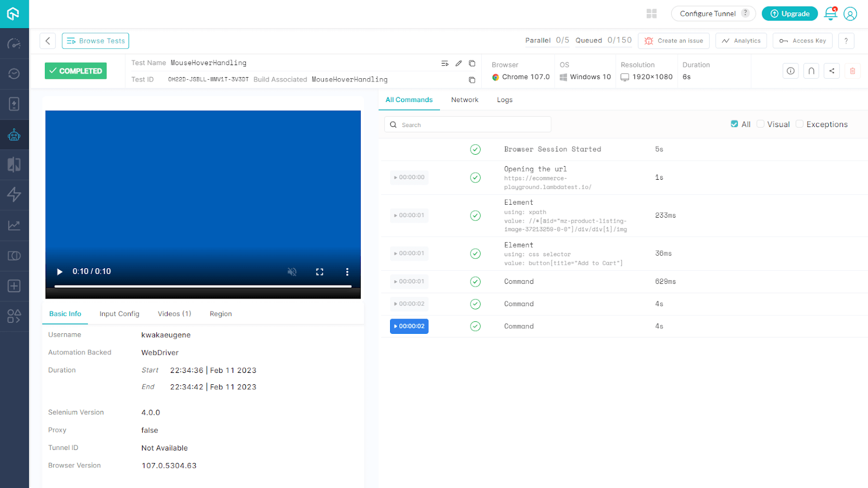Image resolution: width=868 pixels, height=488 pixels.
Task: Click the commands Search field
Action: coord(468,125)
